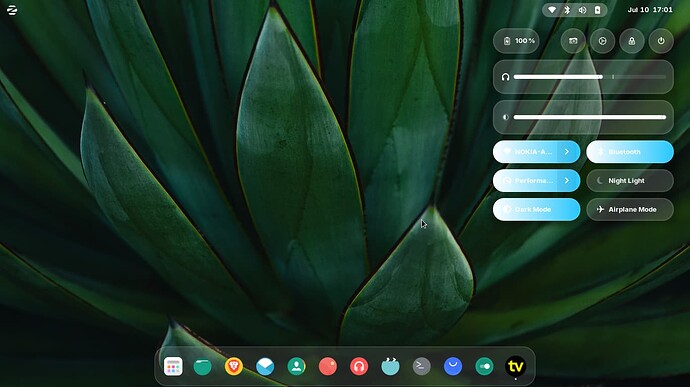Screen dimensions: 690x387
Task: Open the blue mail envelope app
Action: pyautogui.click(x=265, y=366)
